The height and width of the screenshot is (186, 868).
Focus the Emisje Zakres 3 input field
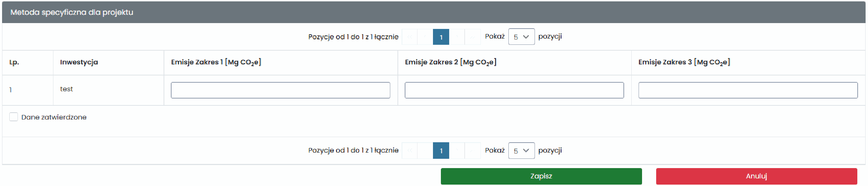(748, 90)
